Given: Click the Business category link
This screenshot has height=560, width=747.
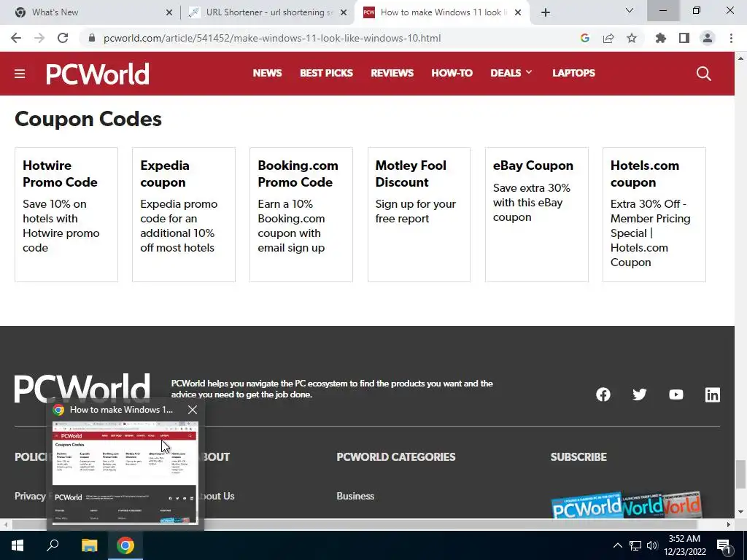Looking at the screenshot, I should click(355, 496).
